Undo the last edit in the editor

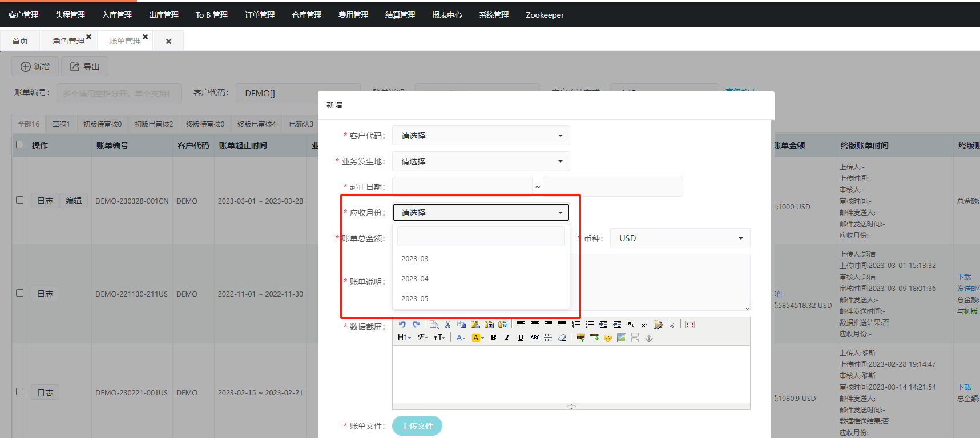tap(402, 325)
